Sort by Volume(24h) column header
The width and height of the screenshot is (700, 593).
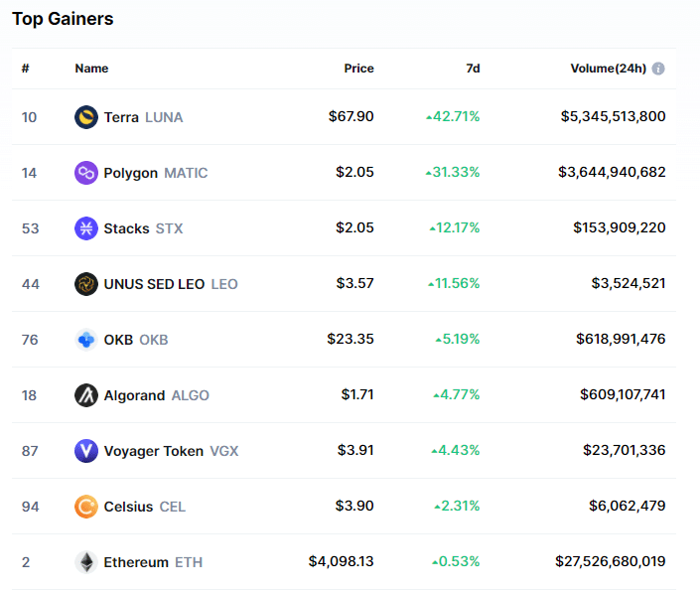[x=608, y=69]
